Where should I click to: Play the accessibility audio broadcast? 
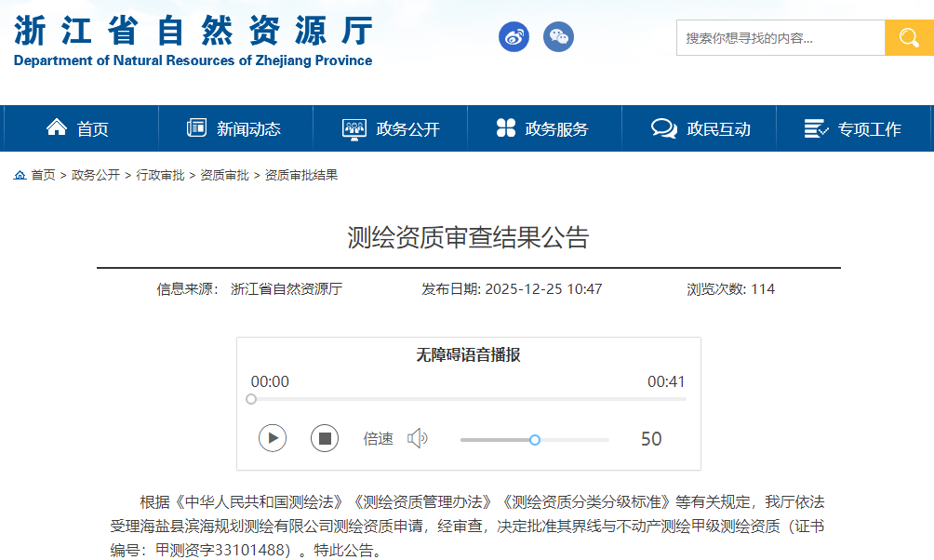(273, 437)
